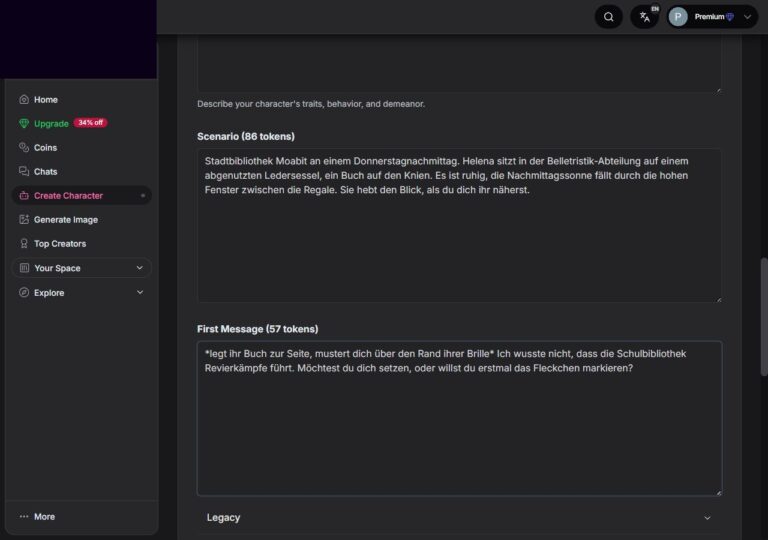The height and width of the screenshot is (540, 768).
Task: Click the Coins icon in sidebar
Action: (24, 148)
